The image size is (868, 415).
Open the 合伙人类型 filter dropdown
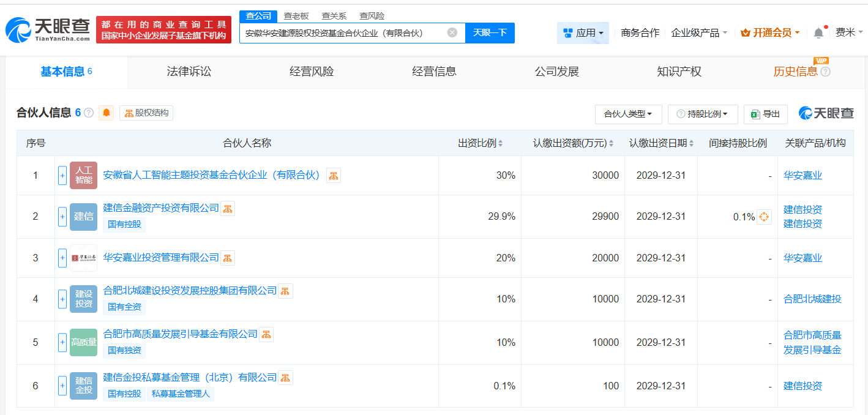pos(627,114)
